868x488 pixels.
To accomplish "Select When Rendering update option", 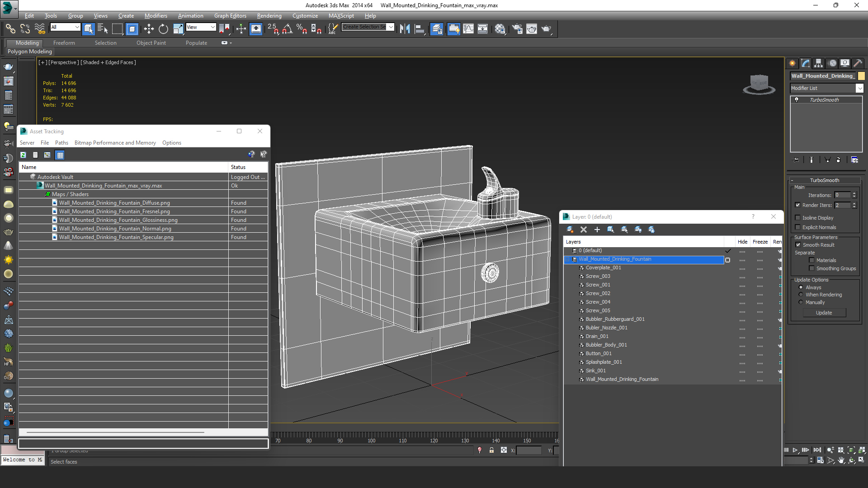I will click(x=801, y=295).
